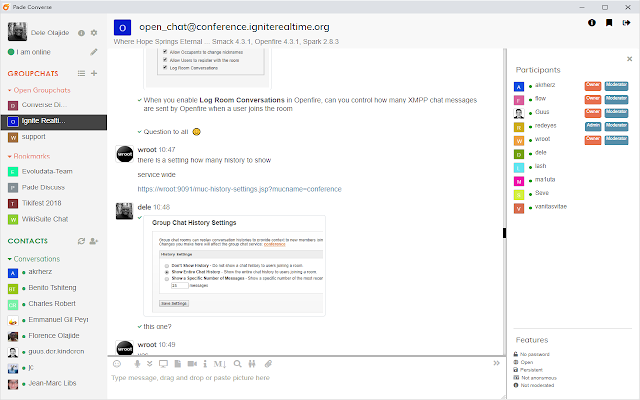Open chat with Charles Robert
The width and height of the screenshot is (640, 400).
[53, 304]
